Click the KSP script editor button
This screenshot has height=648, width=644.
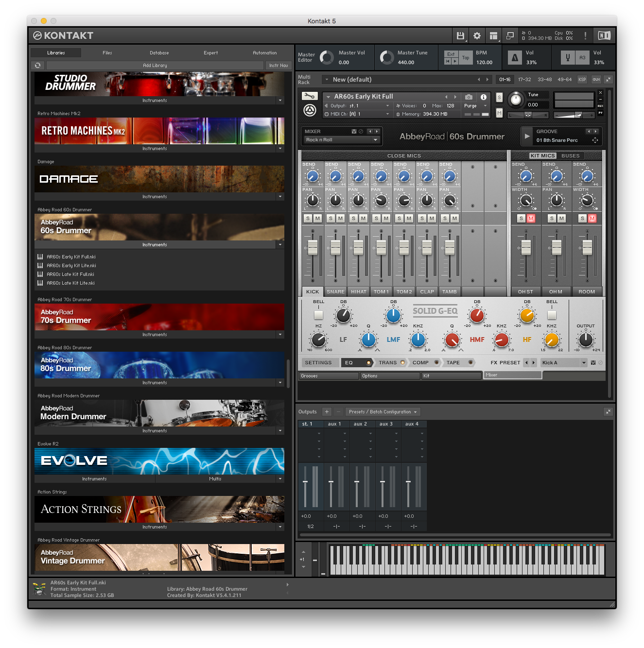tap(582, 79)
